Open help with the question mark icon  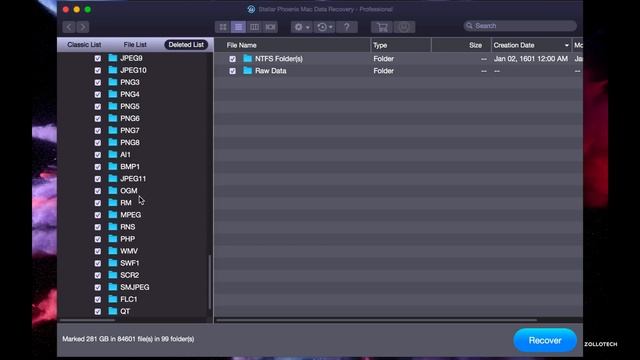(x=347, y=27)
